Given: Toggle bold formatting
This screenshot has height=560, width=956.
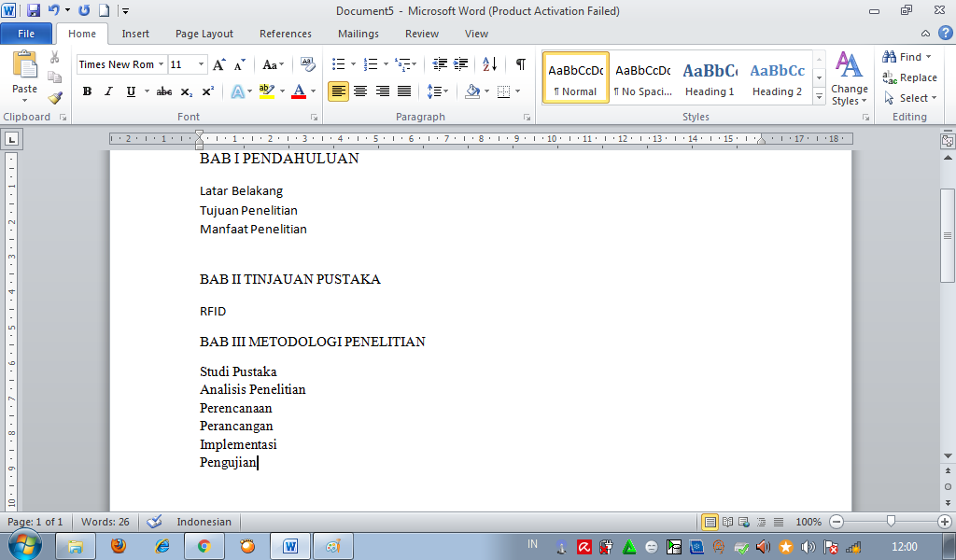Looking at the screenshot, I should pyautogui.click(x=87, y=92).
